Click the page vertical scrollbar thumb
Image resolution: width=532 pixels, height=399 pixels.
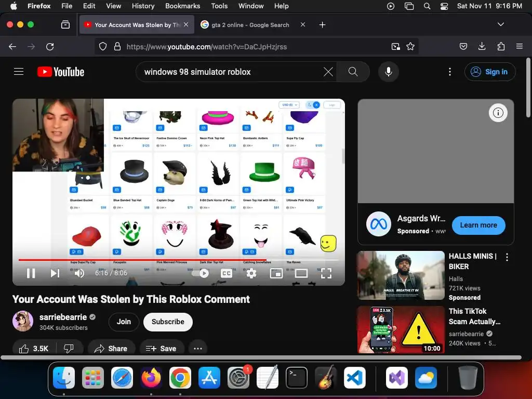[x=528, y=87]
